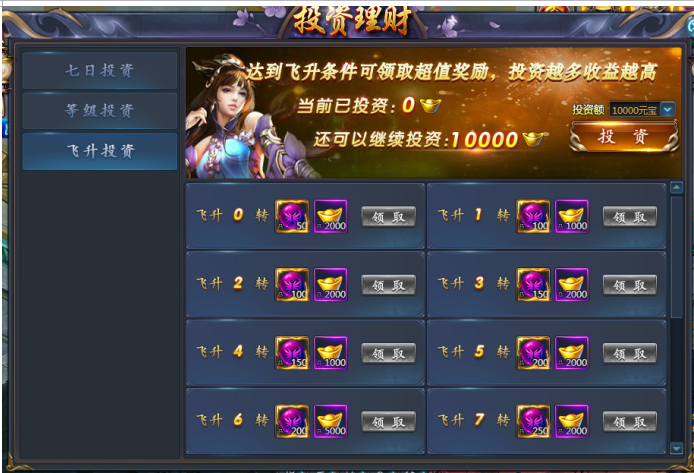Switch to 七日投资 tab

pos(100,70)
